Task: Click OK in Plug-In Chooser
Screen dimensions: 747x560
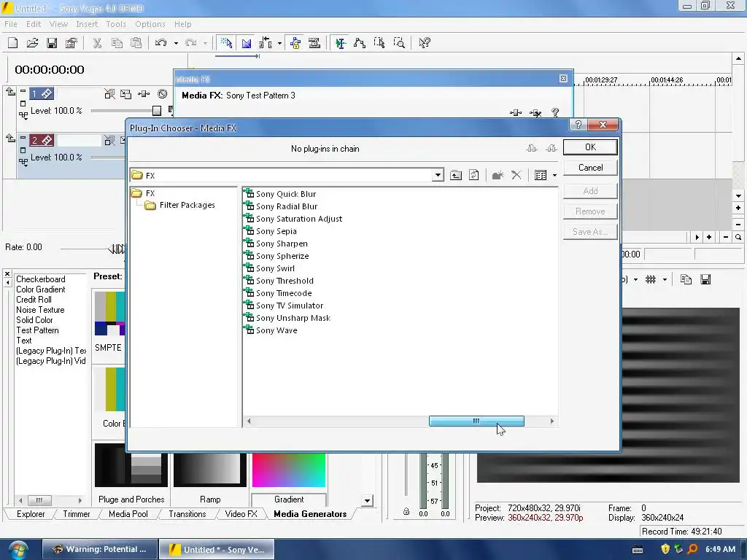Action: click(x=590, y=147)
